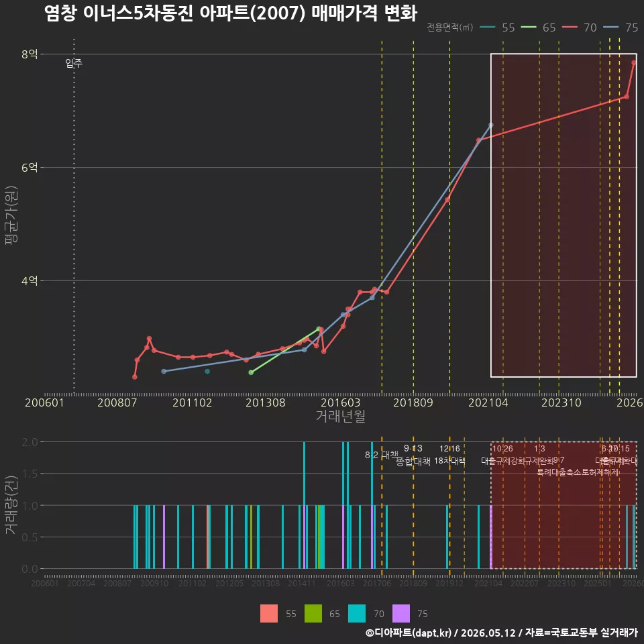Click the 특례대출축소 annotation label
The image size is (644, 644).
pos(558,472)
